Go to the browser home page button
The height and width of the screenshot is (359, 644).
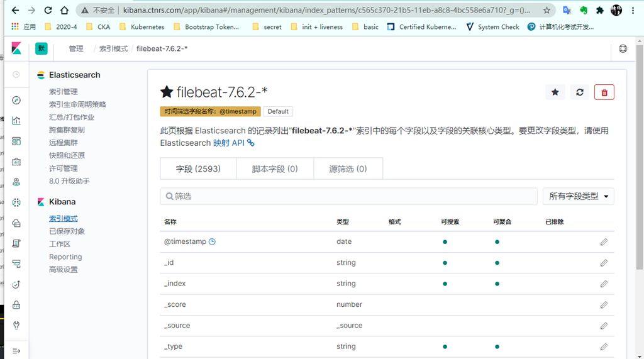[65, 10]
